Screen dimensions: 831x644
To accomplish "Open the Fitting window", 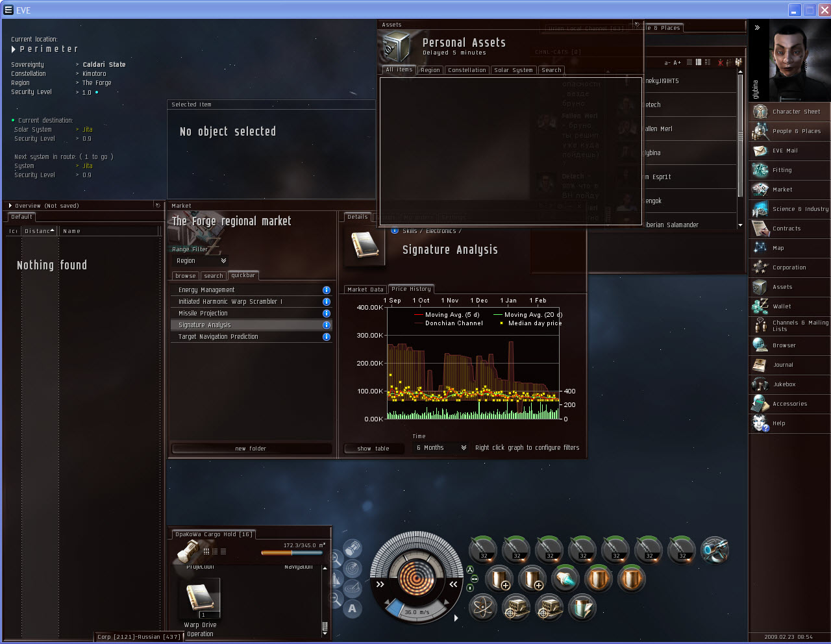I will 789,170.
